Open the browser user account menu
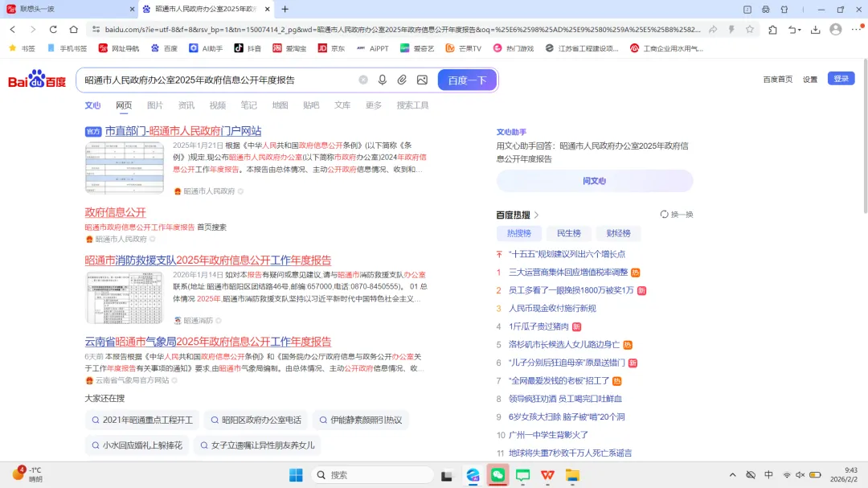The height and width of the screenshot is (488, 868). pyautogui.click(x=836, y=30)
